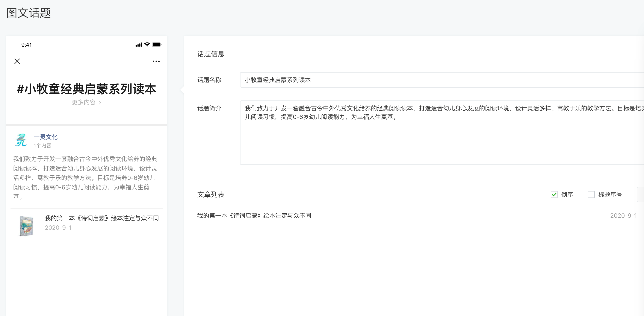Click the preview topic description paragraph
The width and height of the screenshot is (644, 316).
click(x=85, y=178)
